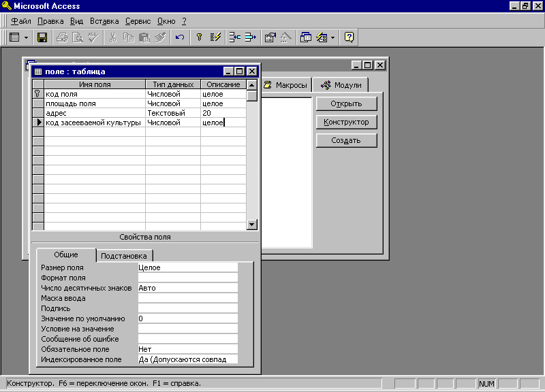Click Числовой type for площадь поля
This screenshot has height=392, width=545.
click(x=173, y=103)
